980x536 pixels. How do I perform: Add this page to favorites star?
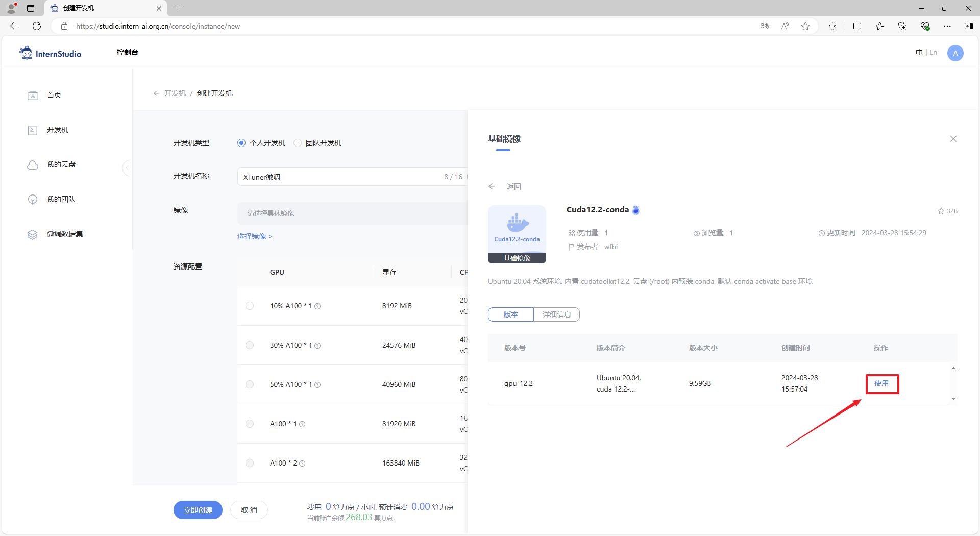tap(805, 26)
